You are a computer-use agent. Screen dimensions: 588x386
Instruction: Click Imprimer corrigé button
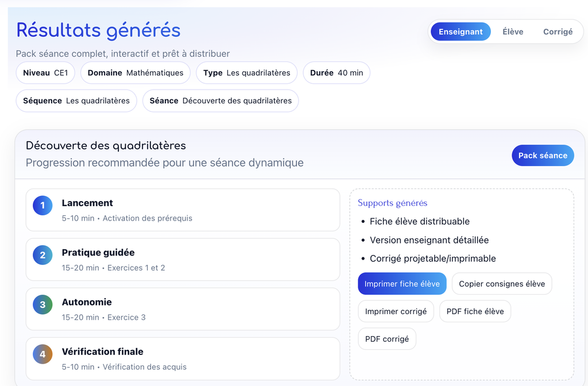396,311
